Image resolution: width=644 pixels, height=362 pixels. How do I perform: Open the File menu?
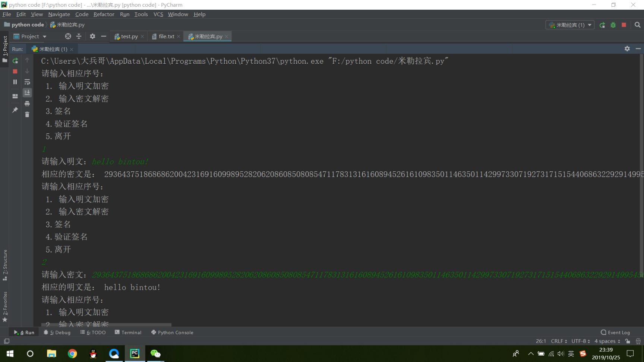[7, 14]
